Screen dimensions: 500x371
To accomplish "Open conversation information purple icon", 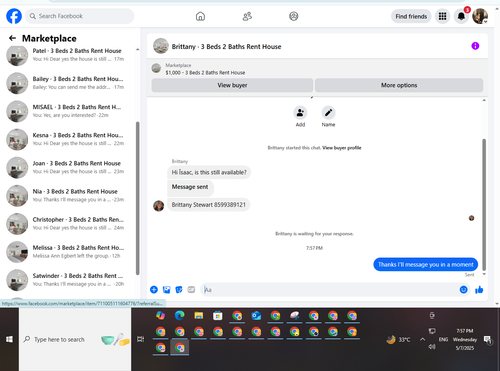I will point(475,46).
